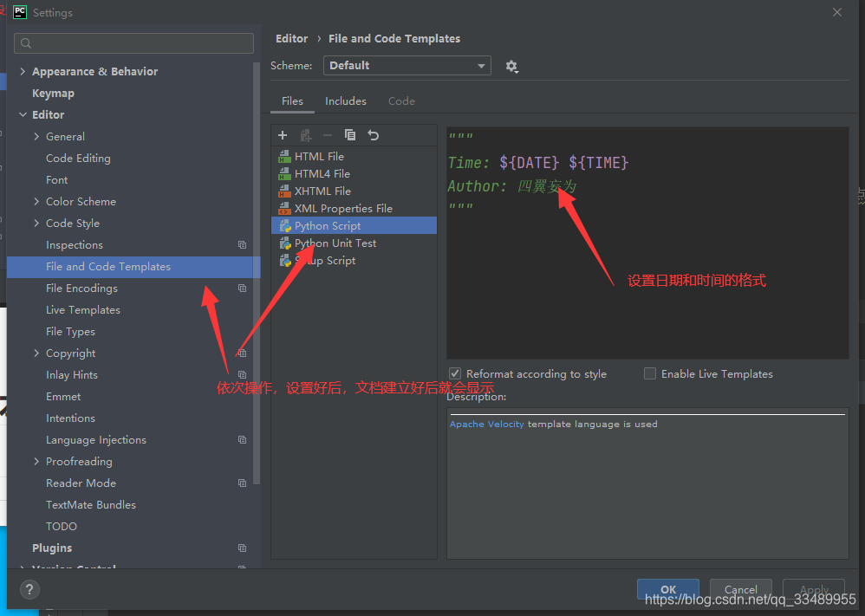
Task: Expand the Color Scheme subsection
Action: coord(36,201)
